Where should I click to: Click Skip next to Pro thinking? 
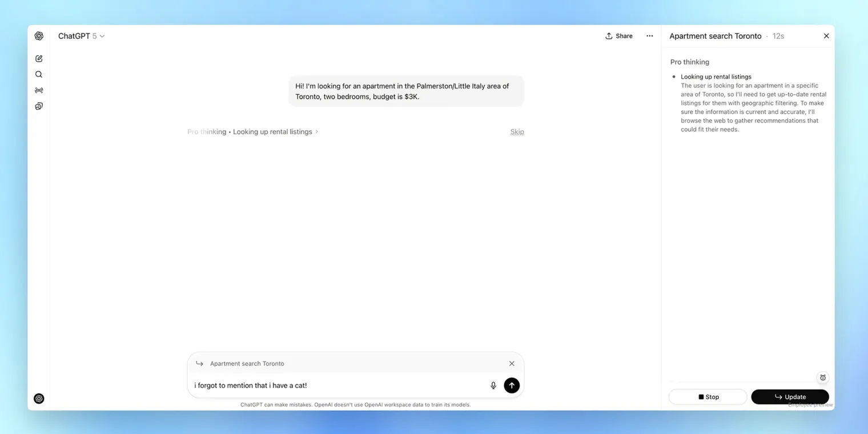pos(517,131)
